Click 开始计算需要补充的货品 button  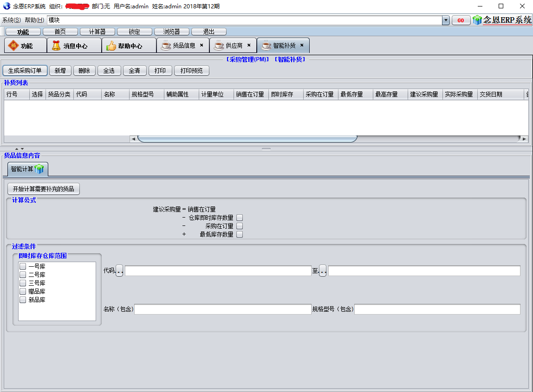point(44,189)
